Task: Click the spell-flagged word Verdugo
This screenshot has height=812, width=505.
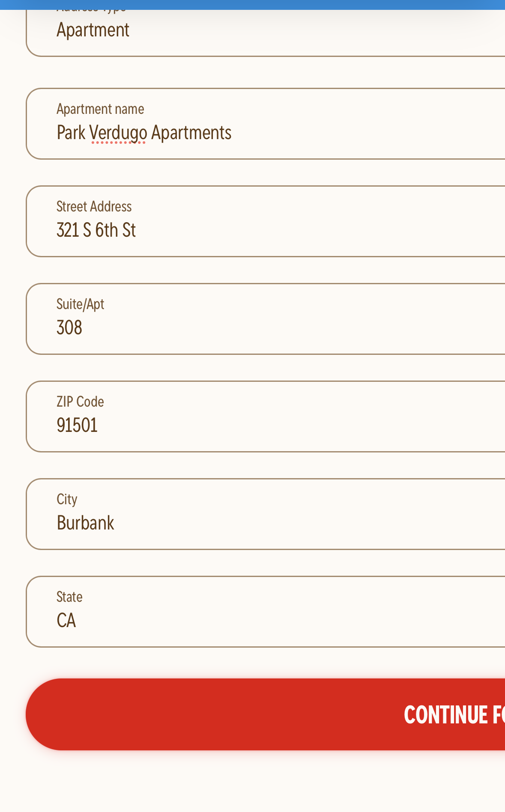Action: click(118, 133)
